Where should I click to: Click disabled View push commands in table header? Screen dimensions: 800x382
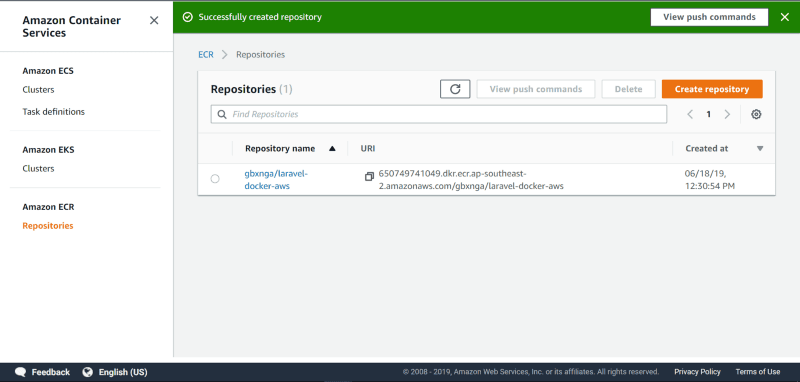click(x=536, y=89)
